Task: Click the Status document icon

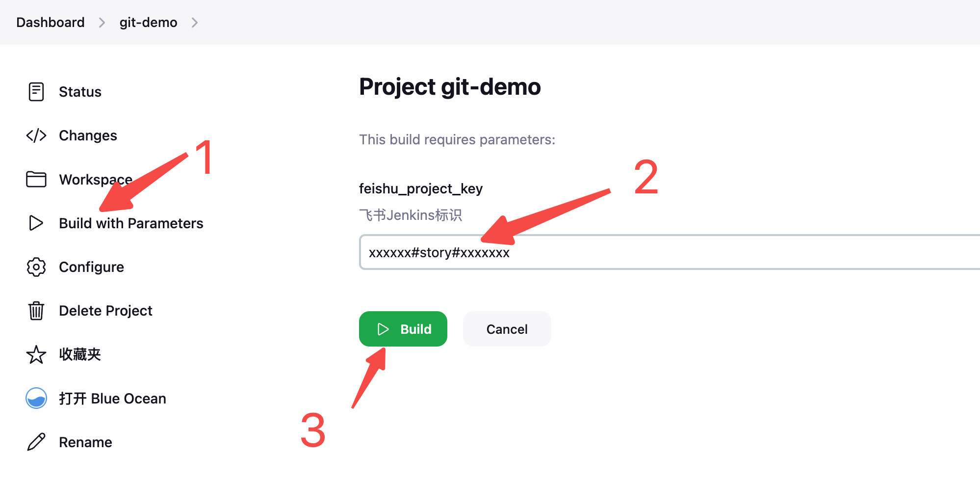Action: click(36, 92)
